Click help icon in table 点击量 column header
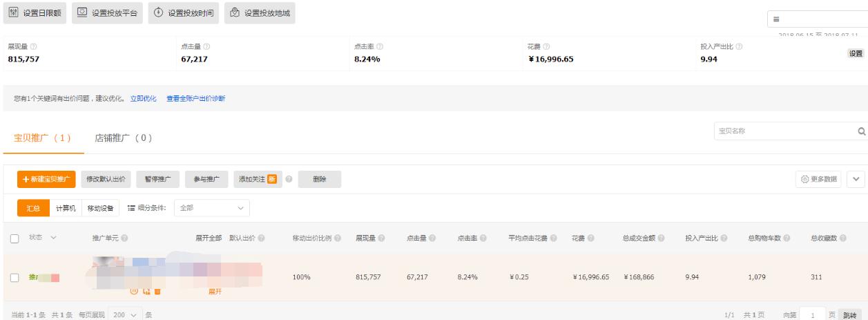The height and width of the screenshot is (320, 868). pyautogui.click(x=432, y=238)
